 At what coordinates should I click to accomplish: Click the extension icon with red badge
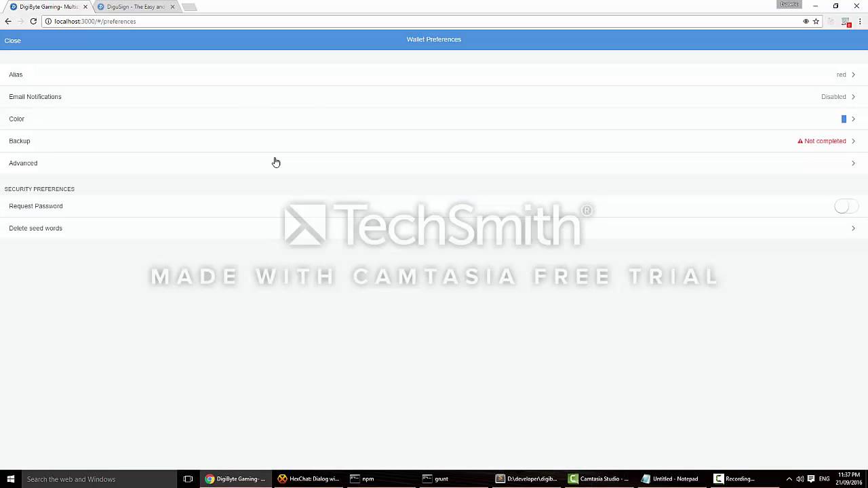(x=846, y=22)
